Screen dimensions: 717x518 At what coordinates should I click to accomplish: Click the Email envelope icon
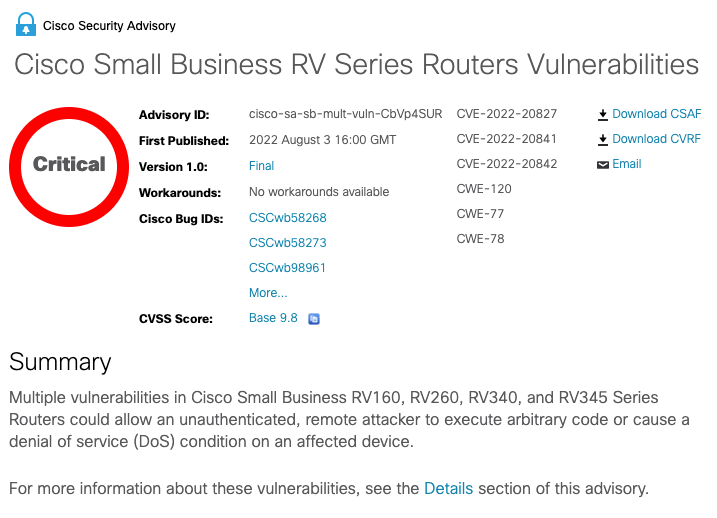pyautogui.click(x=603, y=165)
